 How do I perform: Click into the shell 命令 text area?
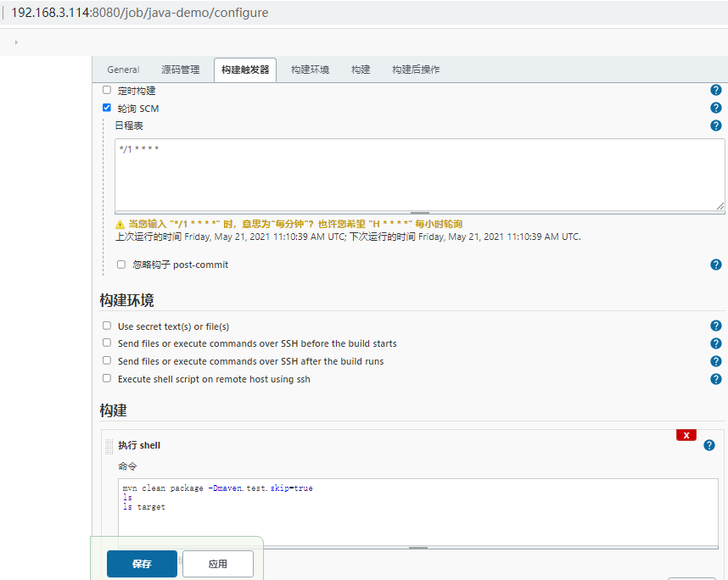click(417, 512)
